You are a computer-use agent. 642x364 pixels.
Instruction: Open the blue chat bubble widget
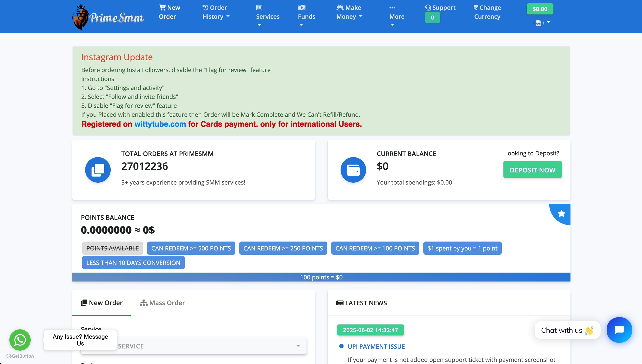point(619,330)
